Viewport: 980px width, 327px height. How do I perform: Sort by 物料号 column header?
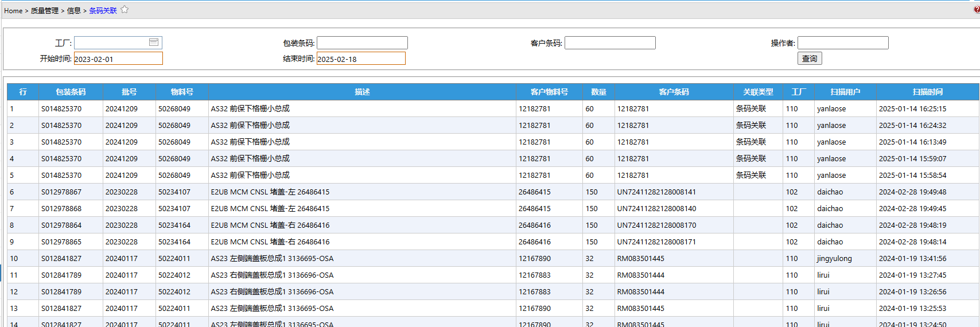pyautogui.click(x=182, y=92)
